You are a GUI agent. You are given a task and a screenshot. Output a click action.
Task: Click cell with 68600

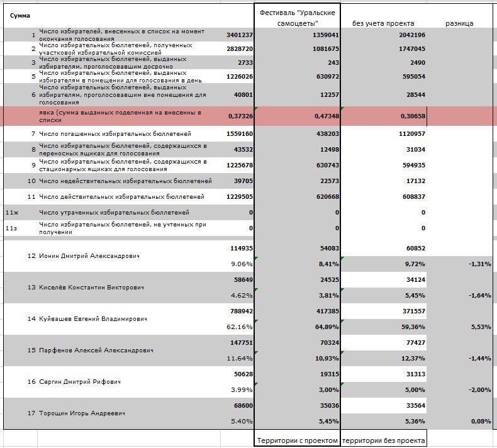click(x=243, y=405)
